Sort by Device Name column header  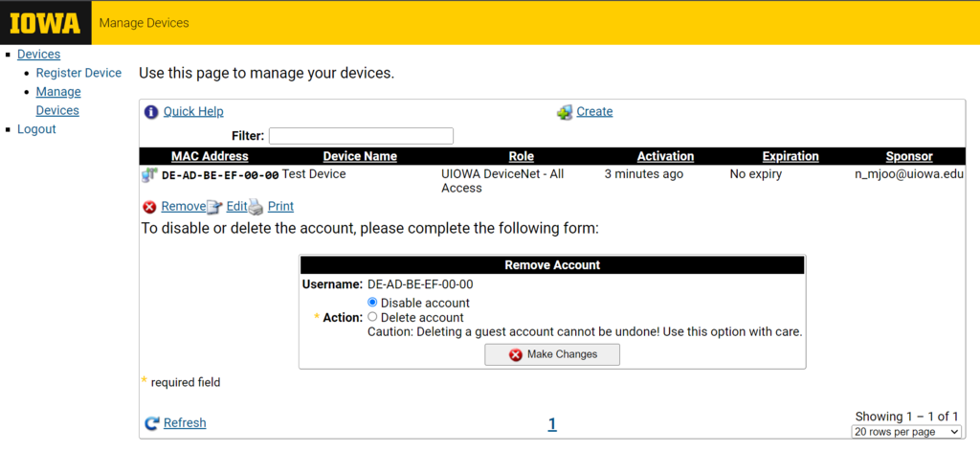360,156
